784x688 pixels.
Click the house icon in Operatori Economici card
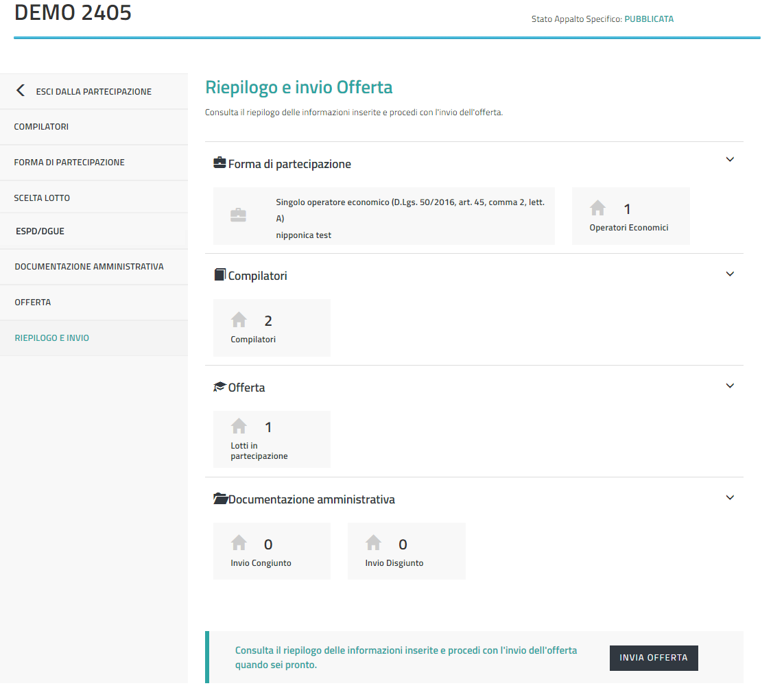coord(597,208)
